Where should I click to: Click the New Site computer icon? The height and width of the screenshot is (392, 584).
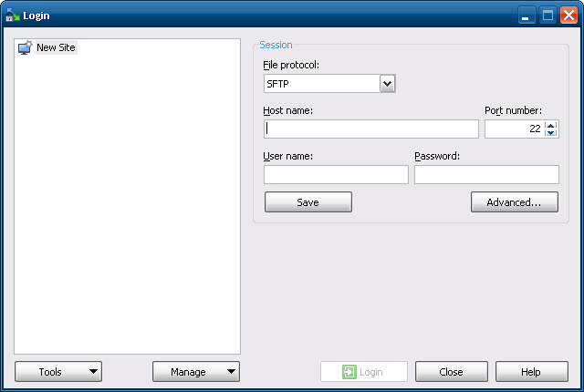pos(25,47)
